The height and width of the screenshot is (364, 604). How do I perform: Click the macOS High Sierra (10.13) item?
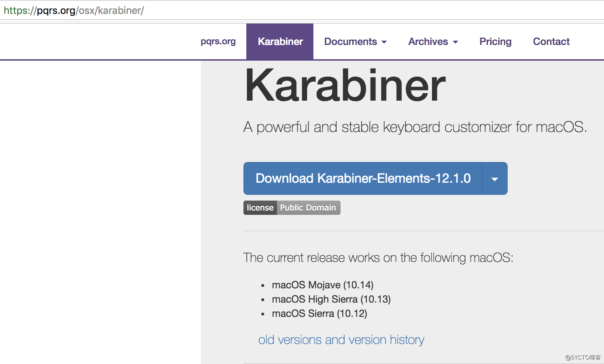pos(331,299)
